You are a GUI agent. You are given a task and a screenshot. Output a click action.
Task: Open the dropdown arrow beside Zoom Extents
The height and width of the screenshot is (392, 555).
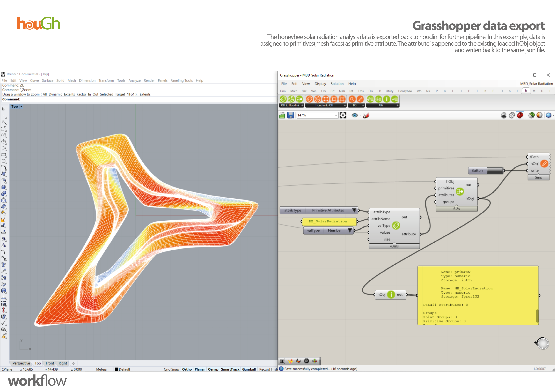(x=349, y=115)
